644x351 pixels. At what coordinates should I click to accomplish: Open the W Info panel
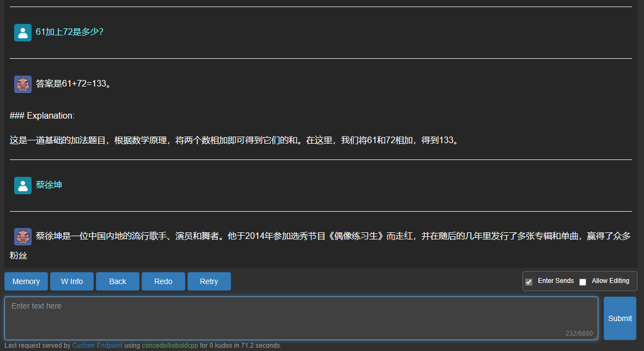point(72,281)
